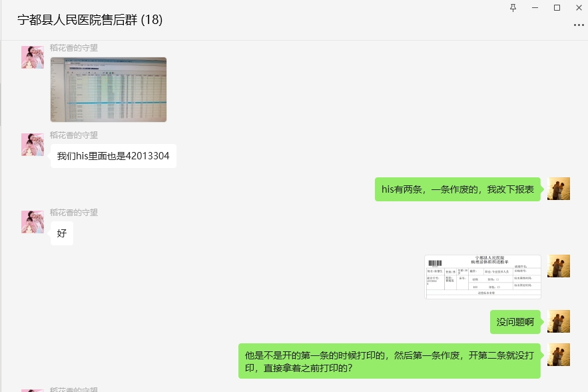Select the message '我们his里面也是42013304'
The height and width of the screenshot is (392, 588).
(x=113, y=156)
